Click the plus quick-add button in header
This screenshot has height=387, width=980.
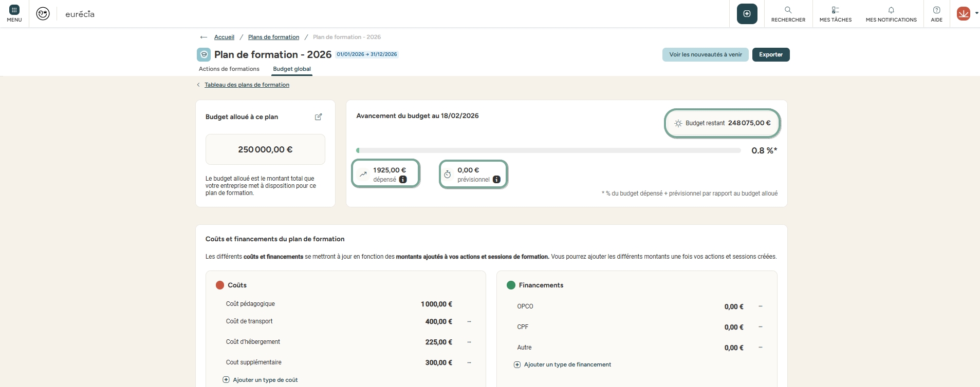[x=747, y=14]
